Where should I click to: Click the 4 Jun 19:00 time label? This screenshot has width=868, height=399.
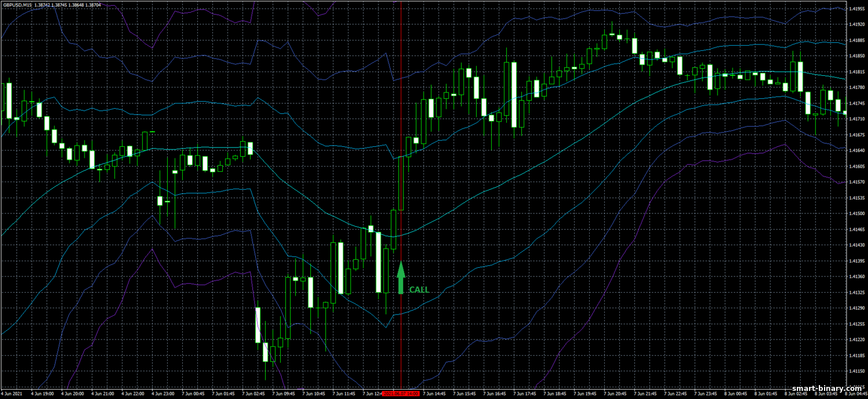[42, 393]
